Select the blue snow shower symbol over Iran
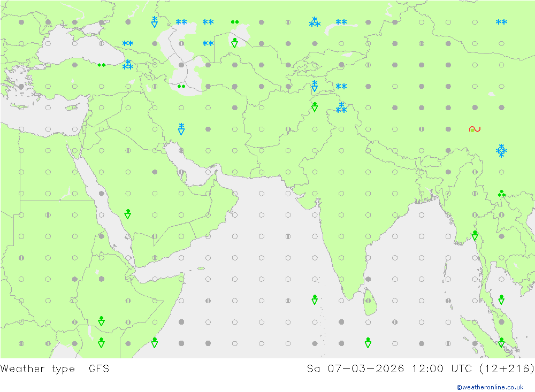The width and height of the screenshot is (535, 392). coord(181,129)
